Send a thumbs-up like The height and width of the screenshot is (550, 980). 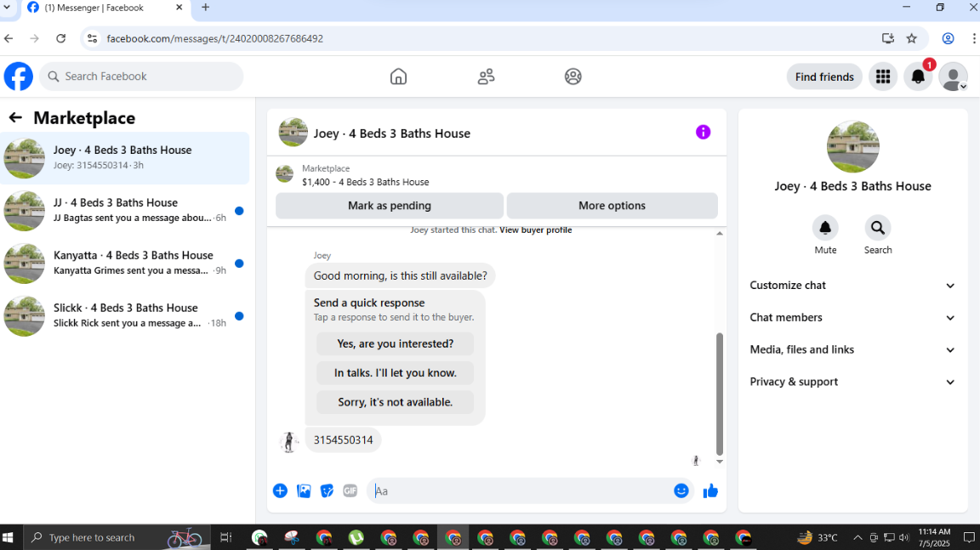pyautogui.click(x=710, y=490)
